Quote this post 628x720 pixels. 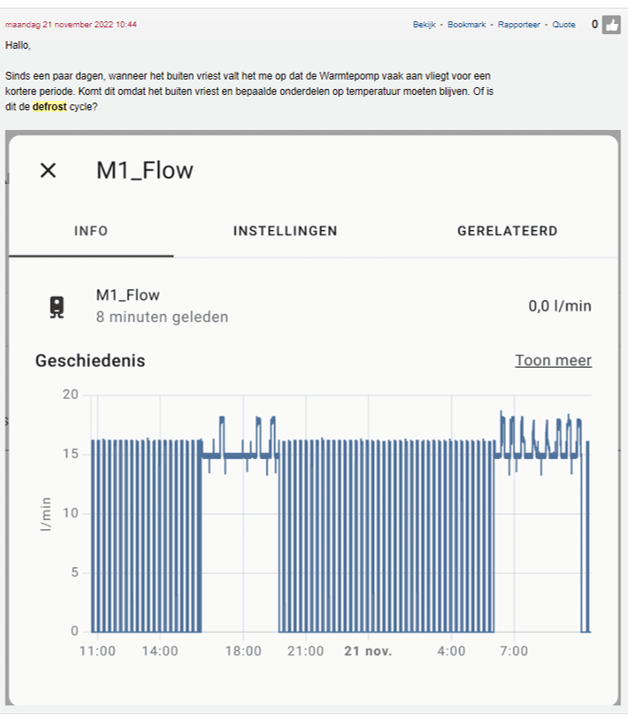(x=564, y=25)
